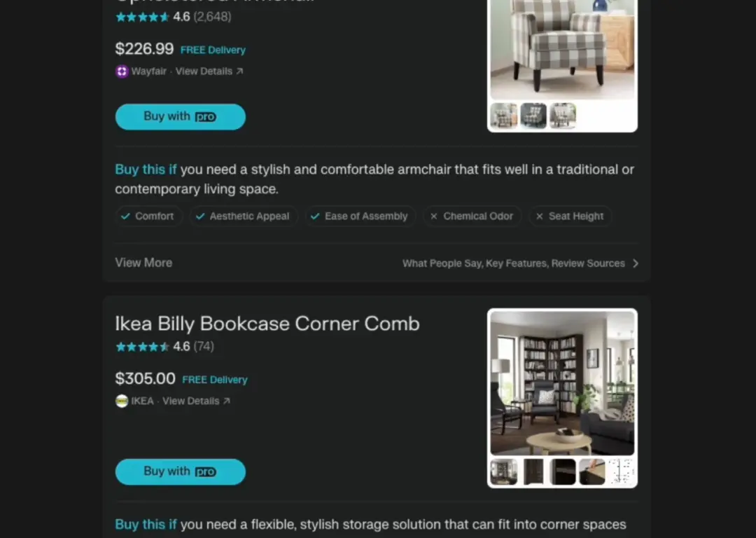Click the Chemical Odor X tag
This screenshot has height=538, width=756.
pyautogui.click(x=472, y=216)
